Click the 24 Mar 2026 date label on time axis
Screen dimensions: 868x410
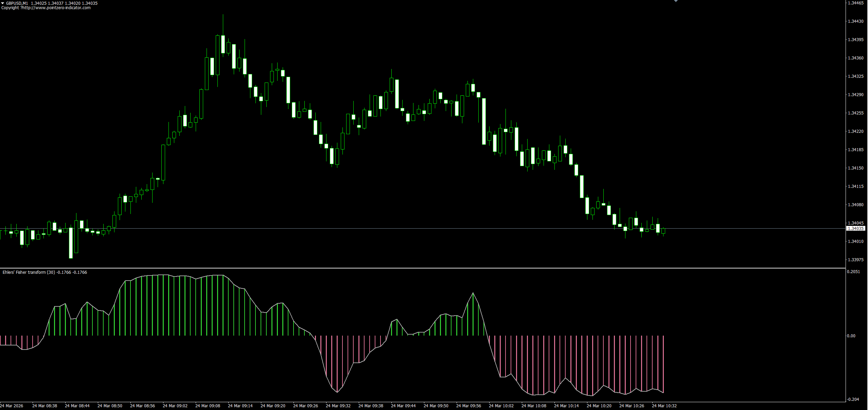12,406
